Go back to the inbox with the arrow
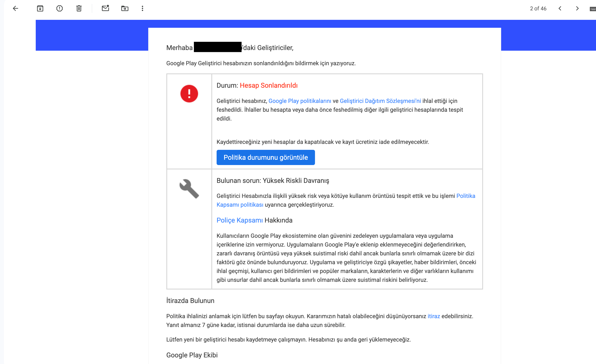The width and height of the screenshot is (596, 364). (x=15, y=8)
